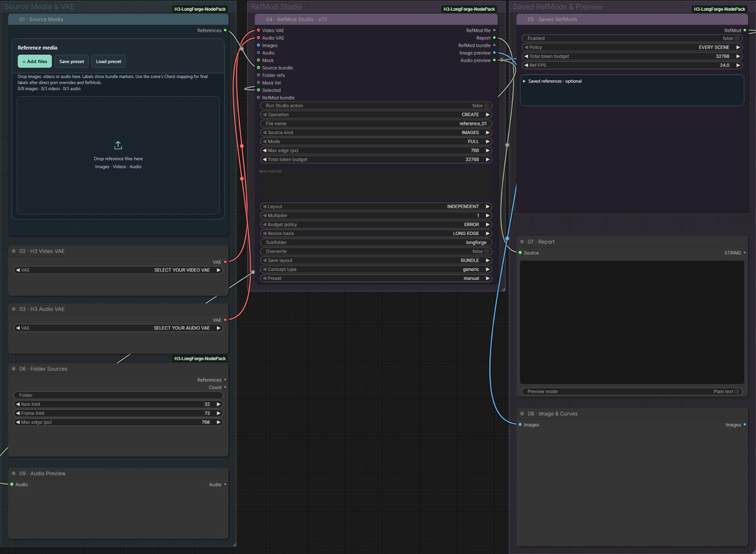
Task: Increase the Multiplier value with right arrow
Action: click(488, 215)
